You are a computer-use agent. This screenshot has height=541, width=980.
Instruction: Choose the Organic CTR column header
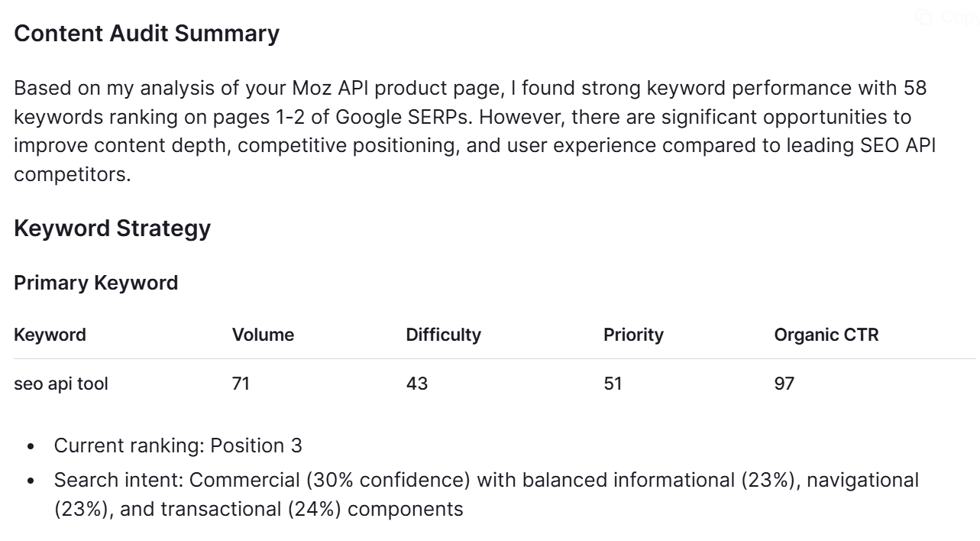[x=826, y=335]
